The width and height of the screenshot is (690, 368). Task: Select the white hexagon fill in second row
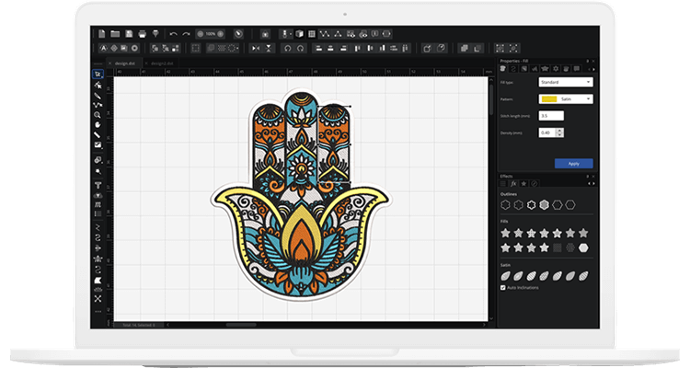(584, 248)
